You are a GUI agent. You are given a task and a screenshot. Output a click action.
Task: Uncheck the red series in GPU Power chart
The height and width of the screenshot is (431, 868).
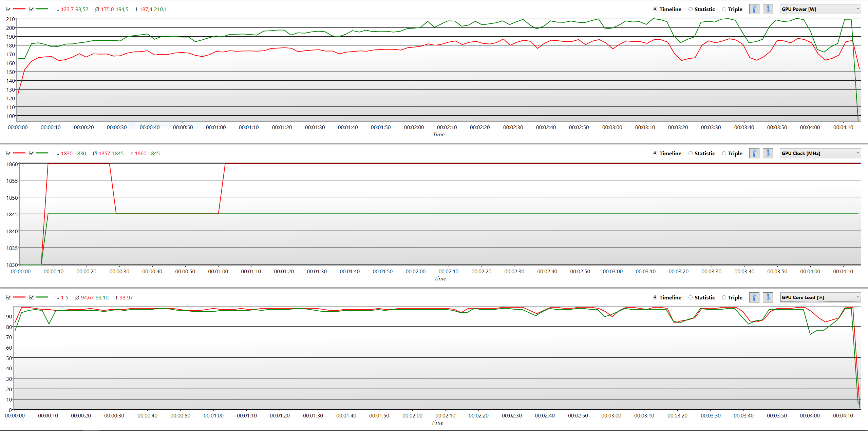(9, 9)
